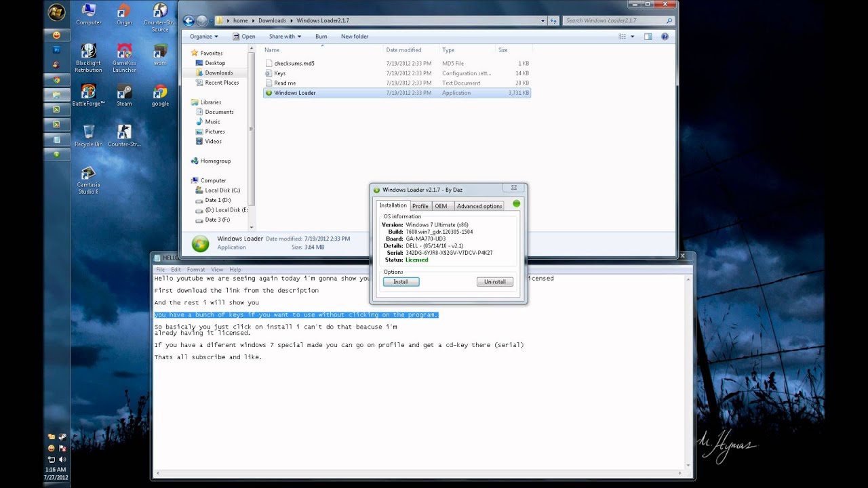Viewport: 868px width, 488px height.
Task: Click yellow smiley taskbar icon at top
Action: pyautogui.click(x=57, y=35)
